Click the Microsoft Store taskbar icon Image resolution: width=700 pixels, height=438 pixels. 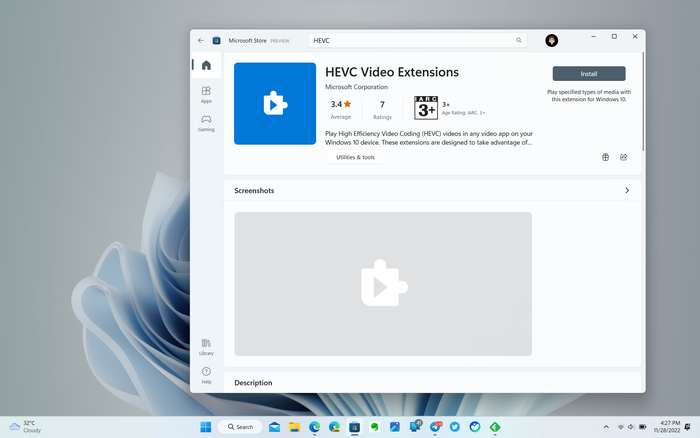point(354,427)
